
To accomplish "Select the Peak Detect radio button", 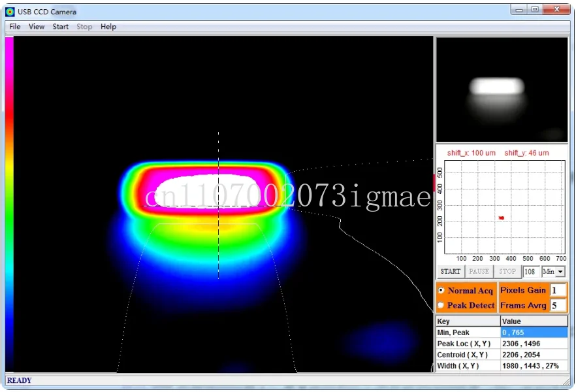I will click(x=441, y=305).
